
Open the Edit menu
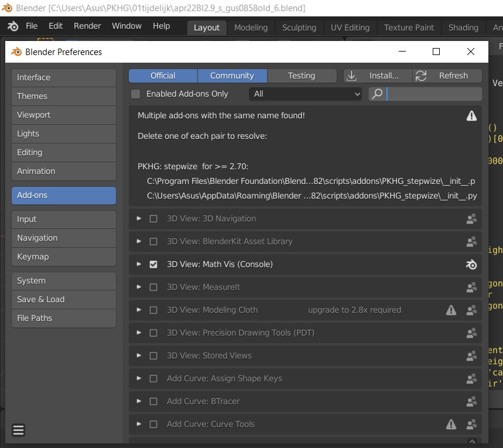click(56, 26)
